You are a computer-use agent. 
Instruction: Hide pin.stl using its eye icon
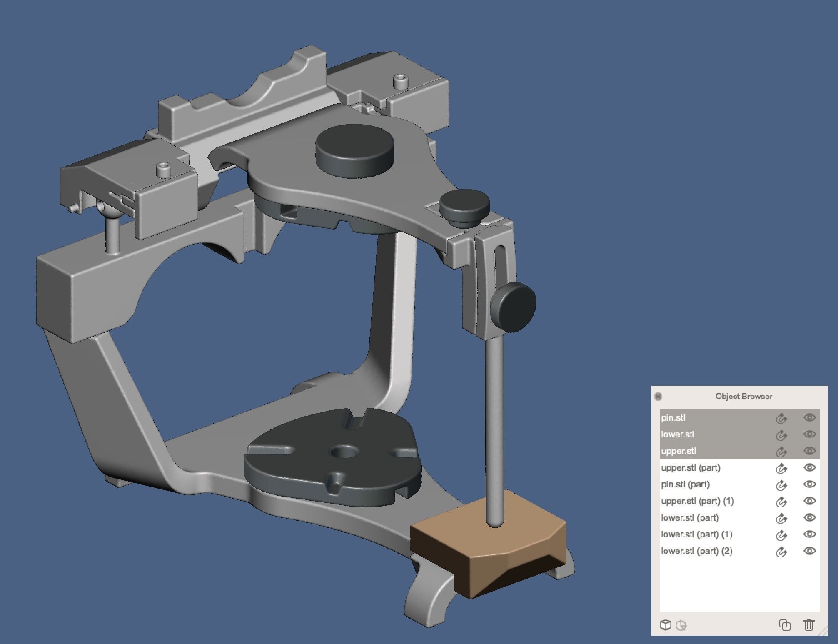tap(809, 417)
